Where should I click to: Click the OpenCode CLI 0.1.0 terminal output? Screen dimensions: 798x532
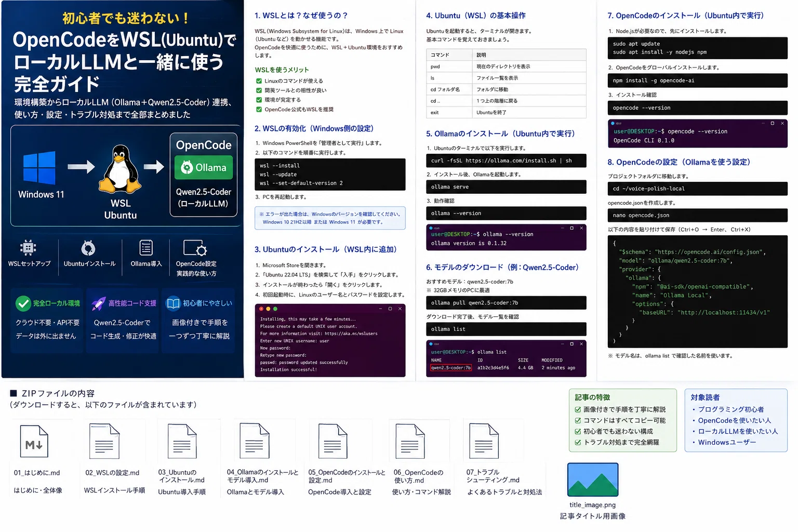tap(644, 140)
